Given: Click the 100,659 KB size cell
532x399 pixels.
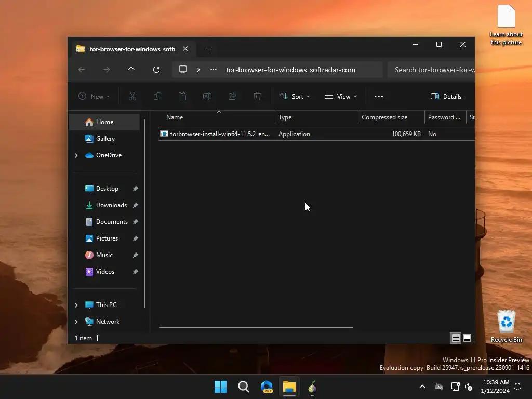Looking at the screenshot, I should (406, 134).
